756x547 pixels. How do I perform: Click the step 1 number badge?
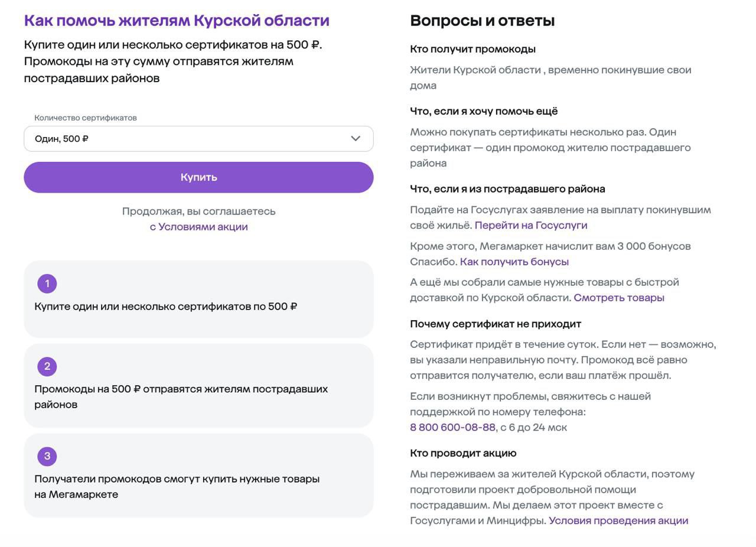(x=47, y=284)
